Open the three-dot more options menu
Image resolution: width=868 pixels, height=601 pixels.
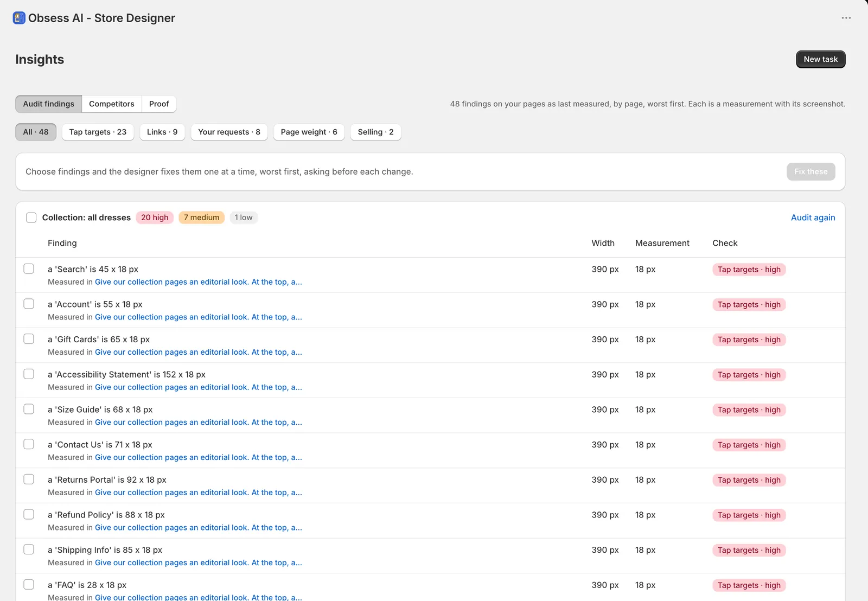pos(846,18)
